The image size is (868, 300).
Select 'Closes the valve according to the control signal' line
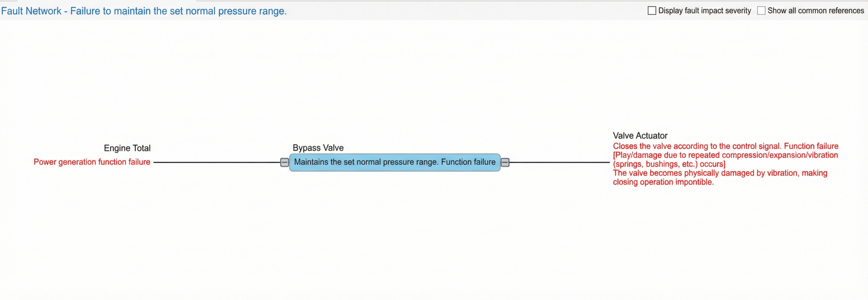[726, 146]
